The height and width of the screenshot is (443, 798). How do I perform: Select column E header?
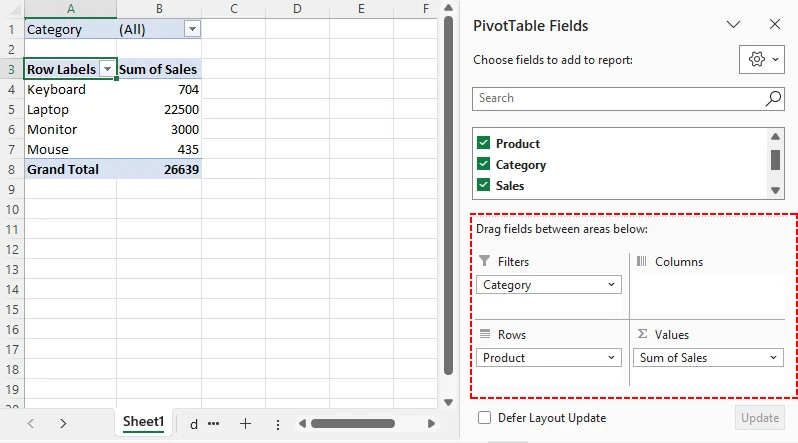coord(361,9)
